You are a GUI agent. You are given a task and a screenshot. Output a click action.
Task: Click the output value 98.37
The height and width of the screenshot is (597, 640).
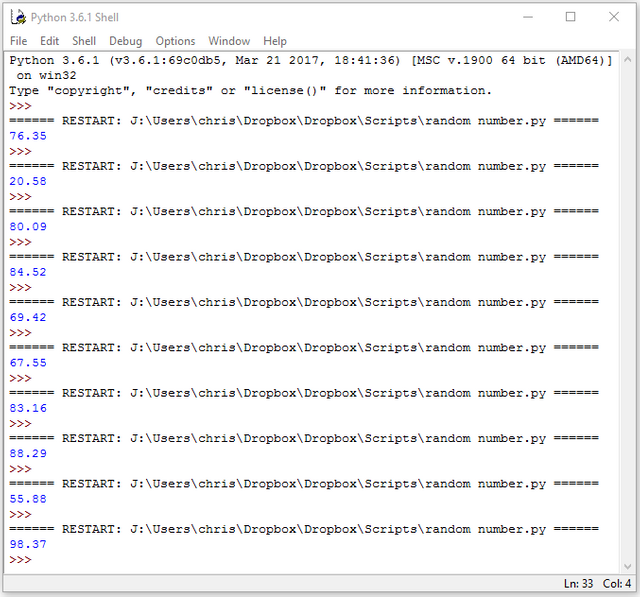click(x=28, y=544)
